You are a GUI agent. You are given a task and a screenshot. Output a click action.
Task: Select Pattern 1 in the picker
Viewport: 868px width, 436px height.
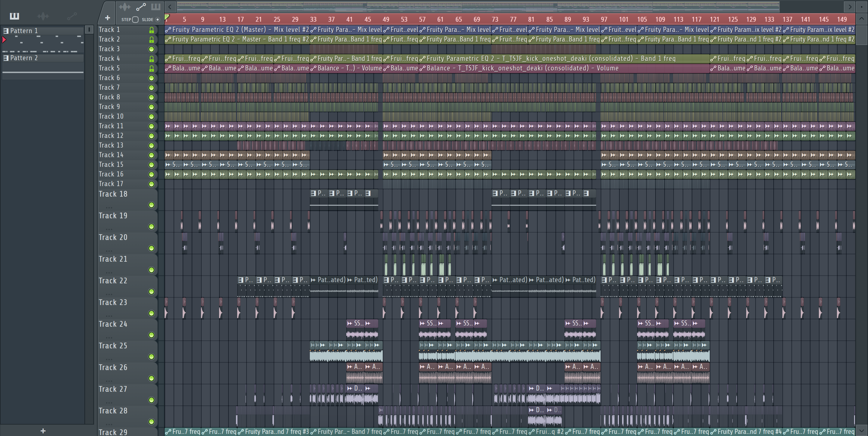coord(43,31)
